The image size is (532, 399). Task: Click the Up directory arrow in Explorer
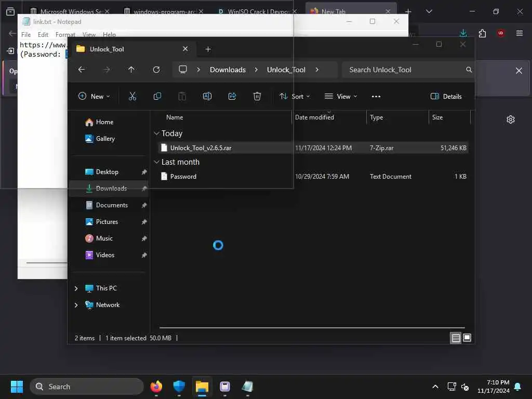pos(131,70)
